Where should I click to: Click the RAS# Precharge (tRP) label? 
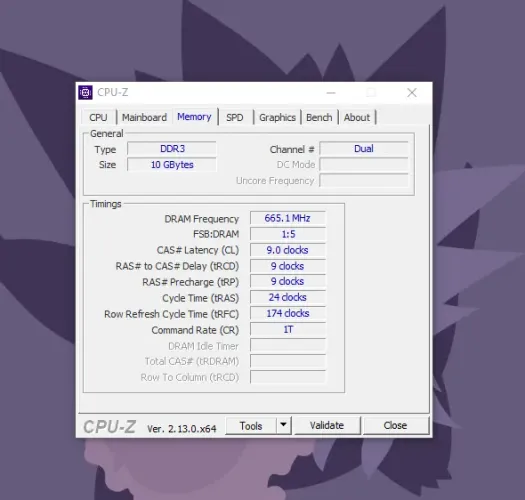191,282
